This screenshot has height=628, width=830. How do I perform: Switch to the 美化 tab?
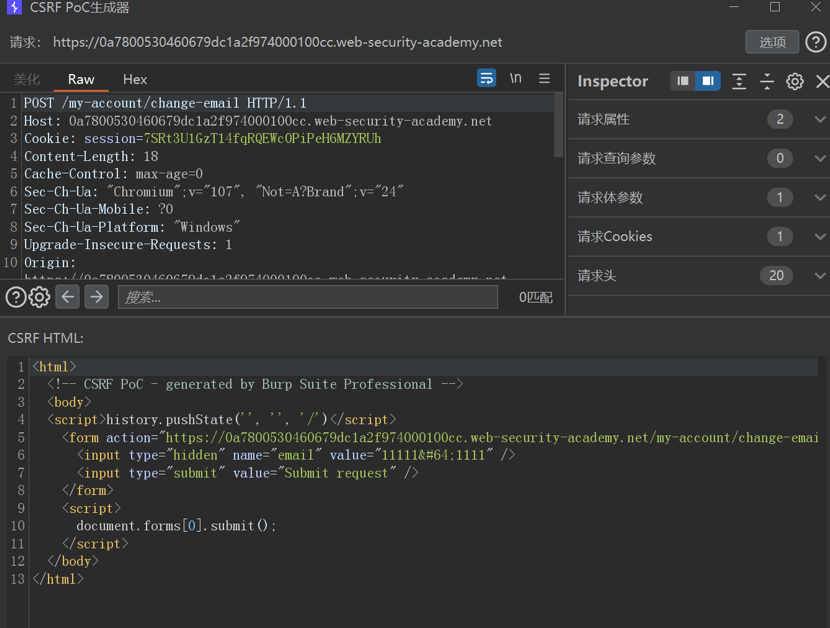point(26,79)
